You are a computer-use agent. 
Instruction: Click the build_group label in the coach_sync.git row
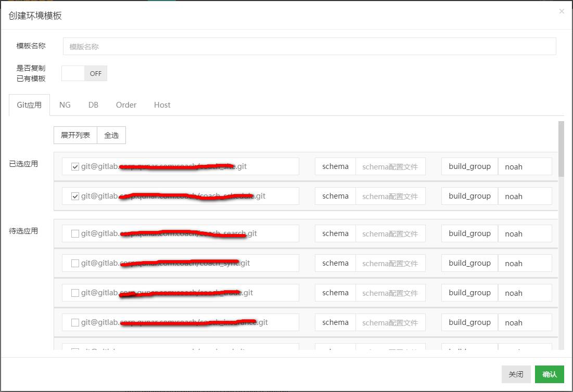coord(469,263)
